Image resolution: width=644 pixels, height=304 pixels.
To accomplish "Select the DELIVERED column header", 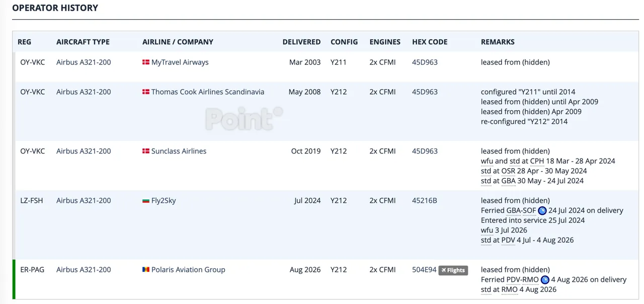I will (x=301, y=42).
